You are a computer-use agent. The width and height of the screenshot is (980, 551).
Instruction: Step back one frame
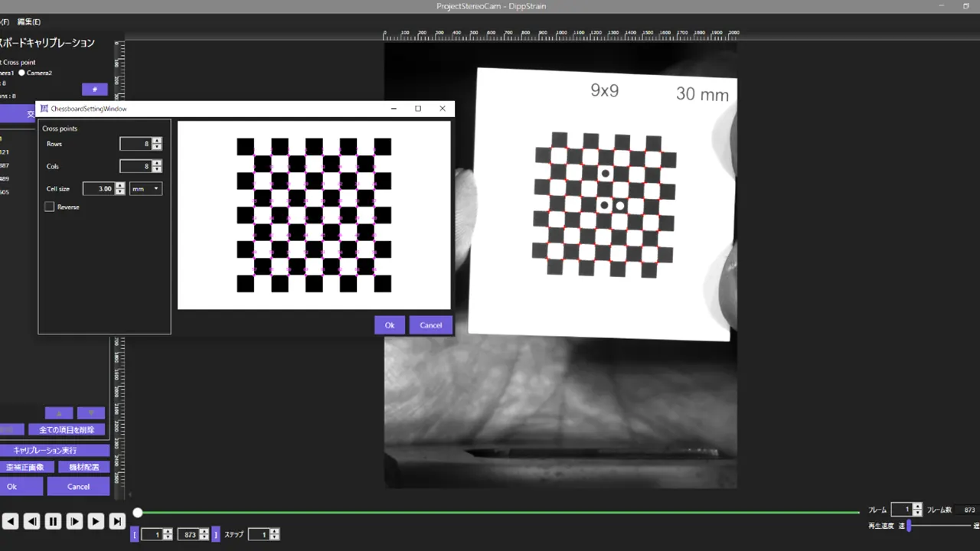(31, 521)
